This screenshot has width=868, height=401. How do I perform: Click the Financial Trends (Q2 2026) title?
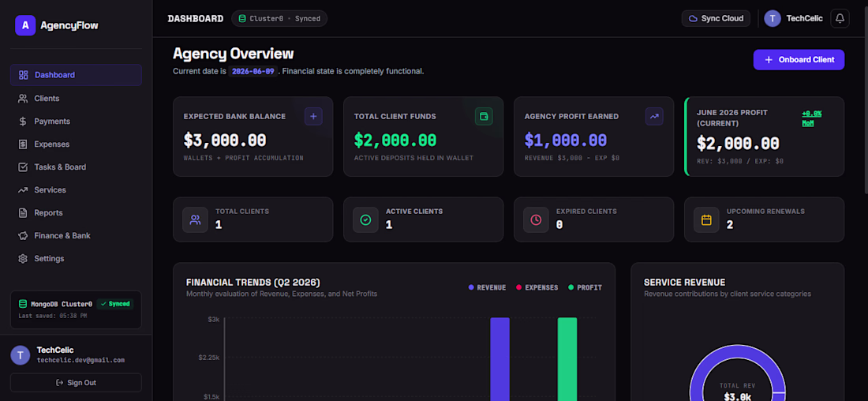pos(253,283)
